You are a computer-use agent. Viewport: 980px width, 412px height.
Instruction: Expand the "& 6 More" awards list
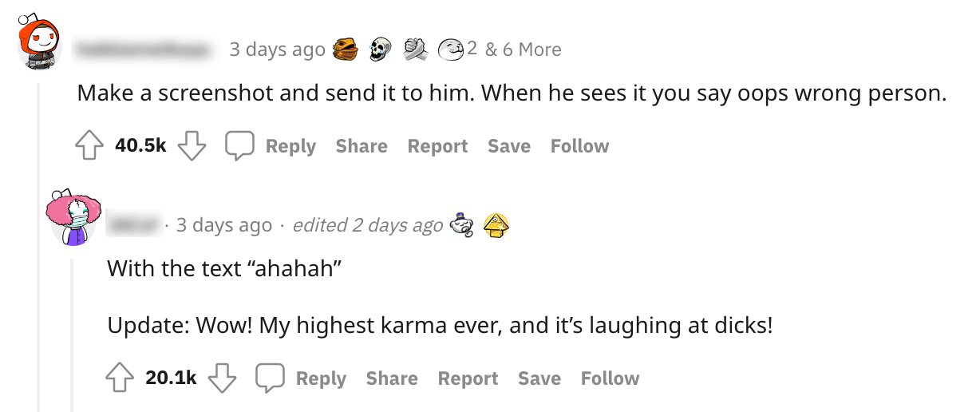523,50
